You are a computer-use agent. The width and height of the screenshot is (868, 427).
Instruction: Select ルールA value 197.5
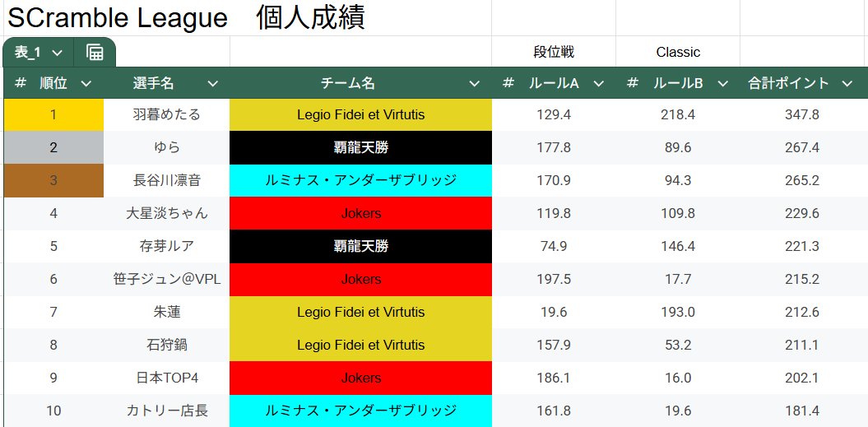click(554, 279)
